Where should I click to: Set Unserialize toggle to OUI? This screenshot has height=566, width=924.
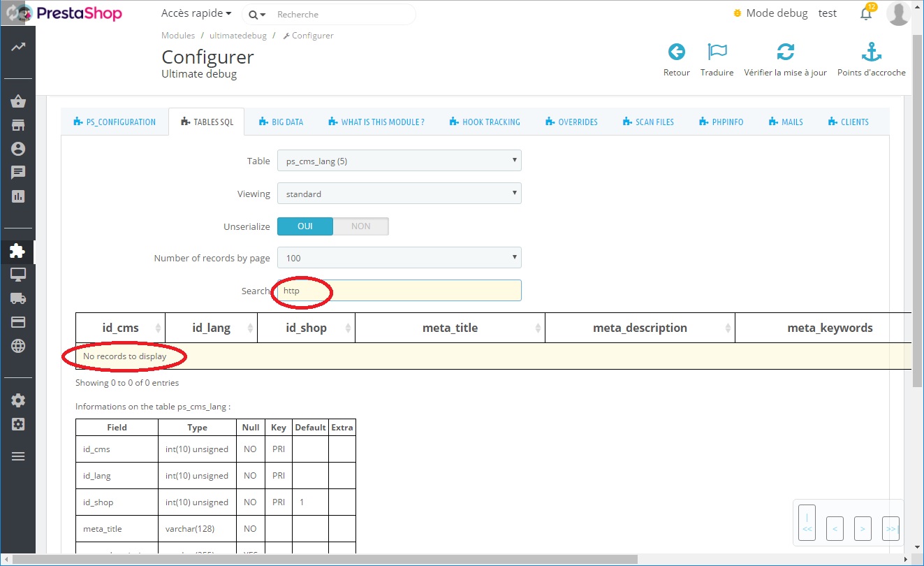click(305, 226)
